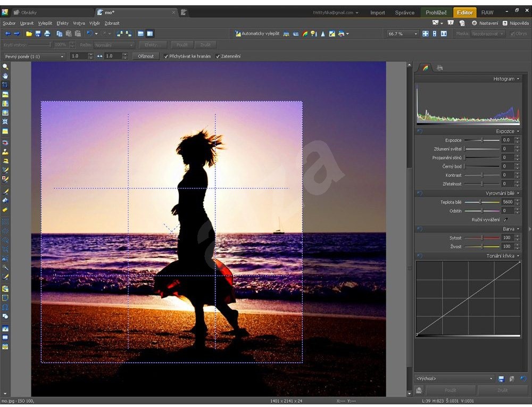
Task: Click the Teplota bílé slider handle
Action: pos(480,202)
